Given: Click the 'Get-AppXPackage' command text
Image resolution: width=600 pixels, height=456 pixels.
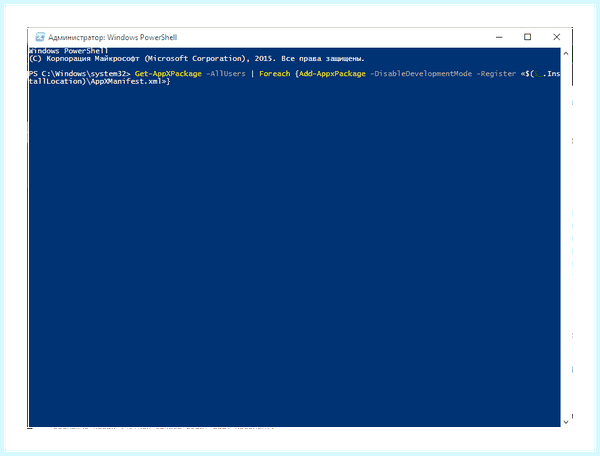Looking at the screenshot, I should click(x=168, y=74).
